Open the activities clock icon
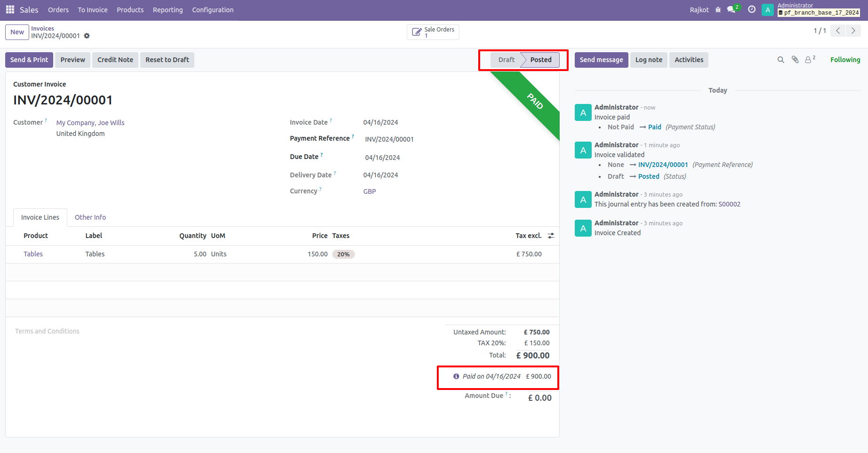Image resolution: width=868 pixels, height=453 pixels. point(752,9)
